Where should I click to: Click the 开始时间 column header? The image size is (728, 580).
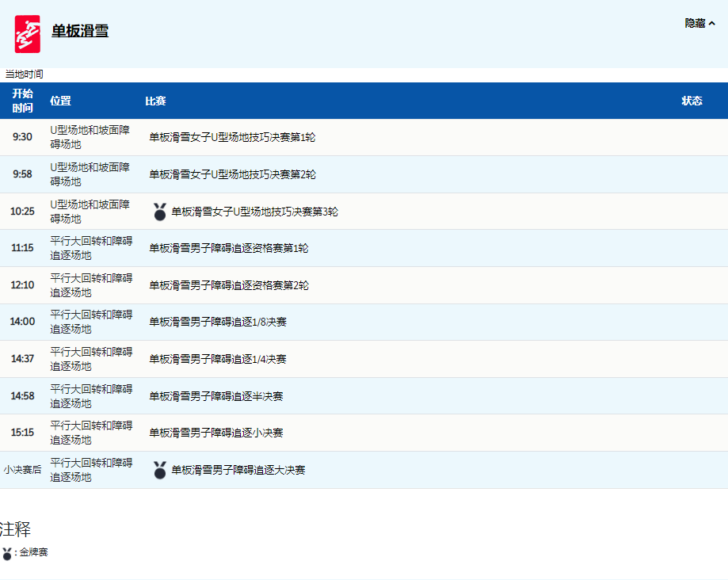[23, 101]
